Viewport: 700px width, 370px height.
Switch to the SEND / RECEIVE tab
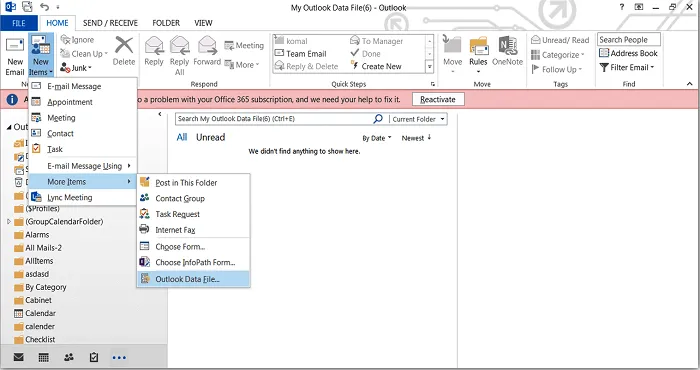(x=110, y=23)
